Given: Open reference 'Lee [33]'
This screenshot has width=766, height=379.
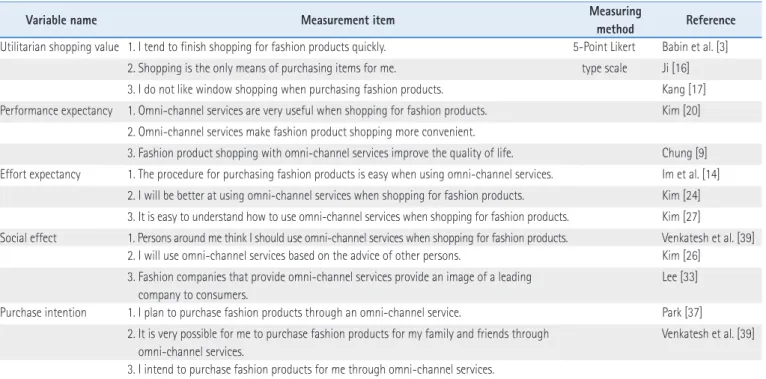Looking at the screenshot, I should coord(680,277).
